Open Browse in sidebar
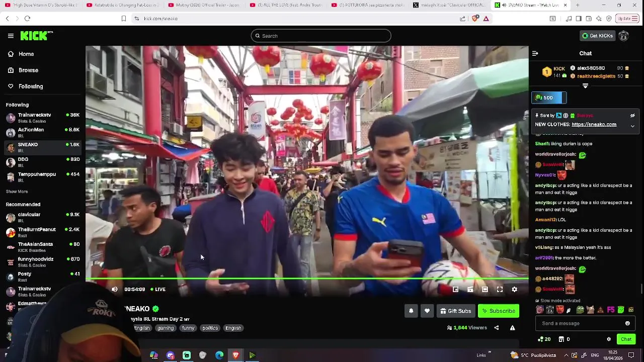 [43, 70]
